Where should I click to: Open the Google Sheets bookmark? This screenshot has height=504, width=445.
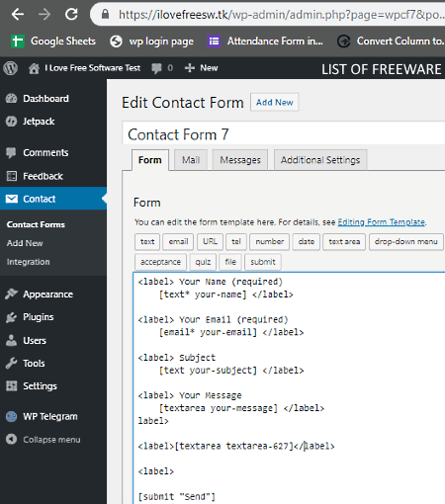[53, 42]
